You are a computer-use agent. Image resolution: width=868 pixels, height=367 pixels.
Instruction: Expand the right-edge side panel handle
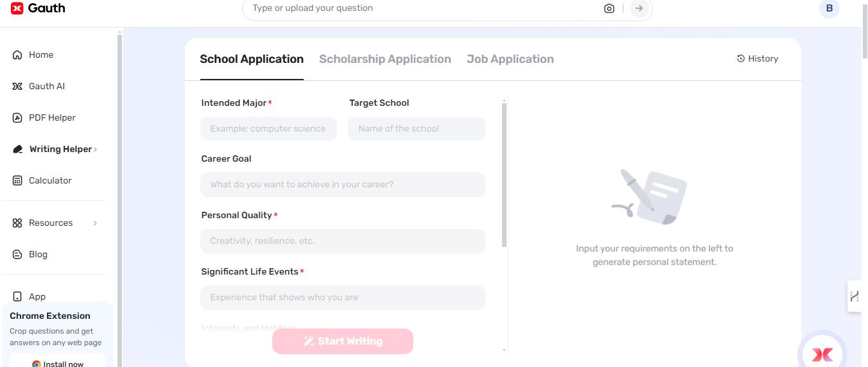(855, 296)
